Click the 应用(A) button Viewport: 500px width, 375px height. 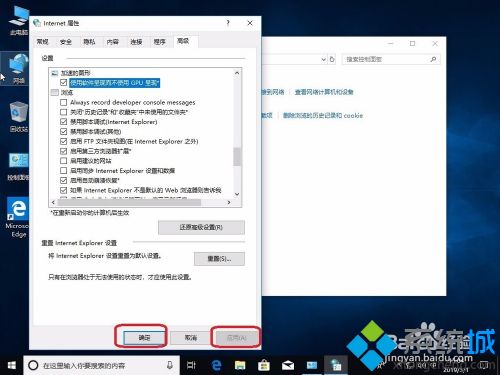point(237,338)
